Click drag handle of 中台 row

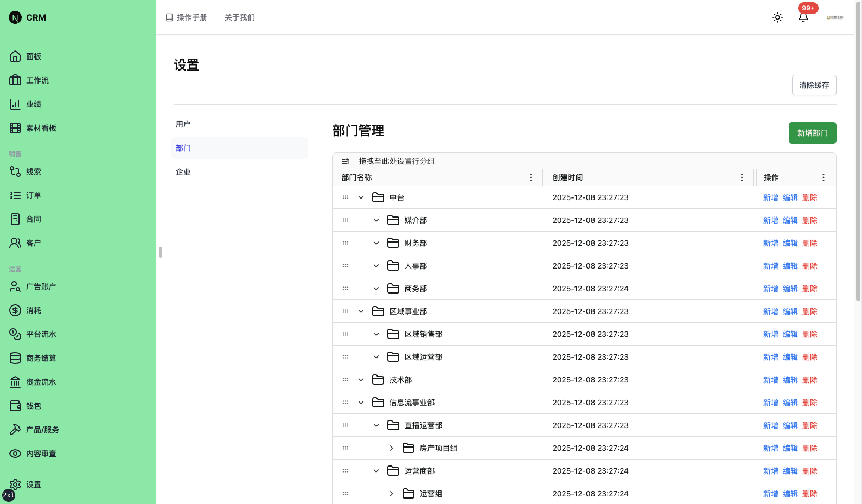[x=346, y=197]
